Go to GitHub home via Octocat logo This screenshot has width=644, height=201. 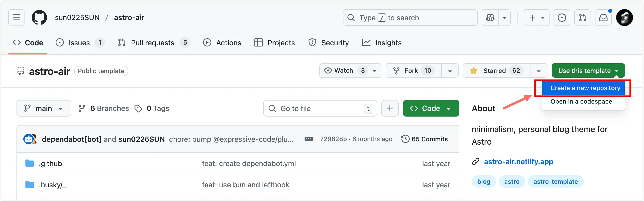click(x=39, y=17)
